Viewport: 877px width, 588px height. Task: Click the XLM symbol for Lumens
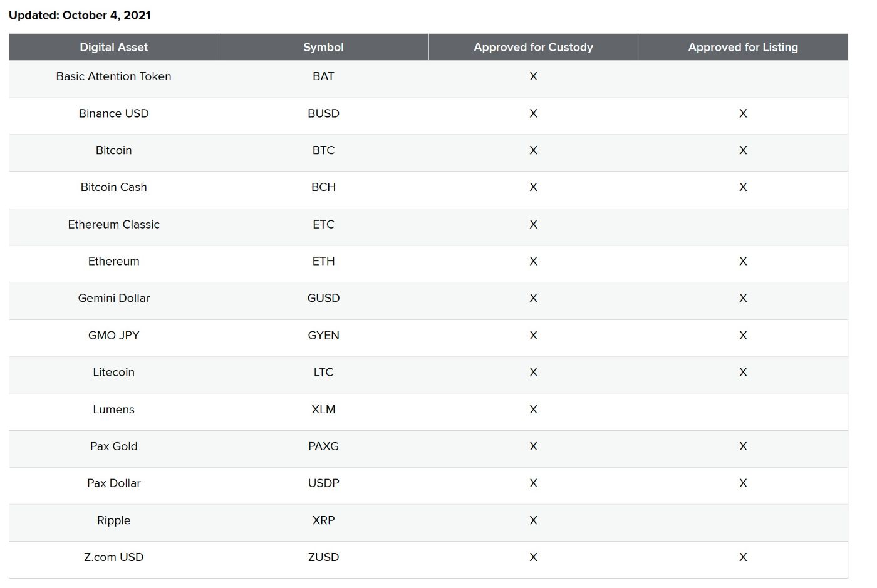323,410
